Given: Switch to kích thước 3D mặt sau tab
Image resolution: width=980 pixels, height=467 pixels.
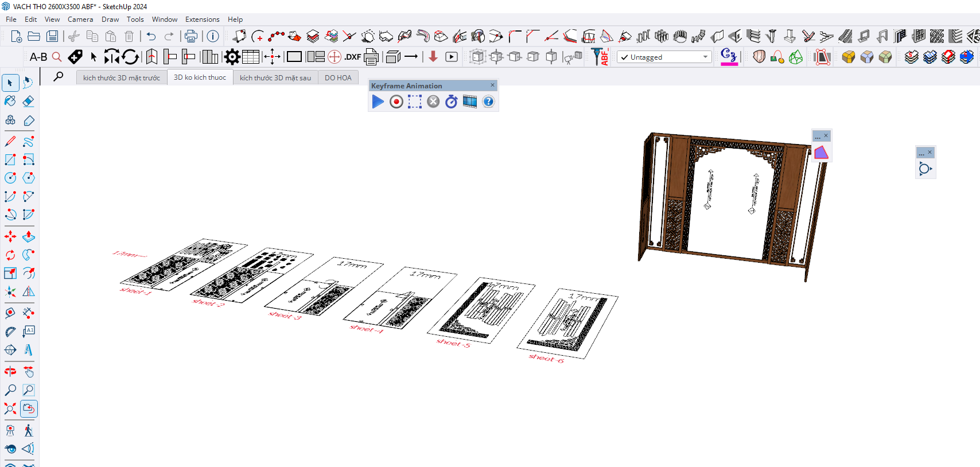Looking at the screenshot, I should pyautogui.click(x=275, y=77).
